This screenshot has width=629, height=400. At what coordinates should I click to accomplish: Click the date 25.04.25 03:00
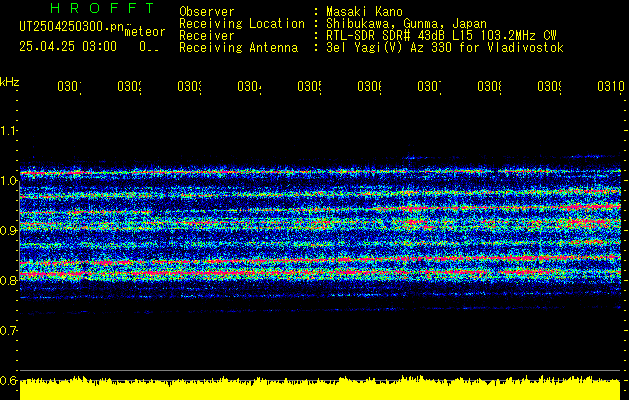(x=68, y=47)
